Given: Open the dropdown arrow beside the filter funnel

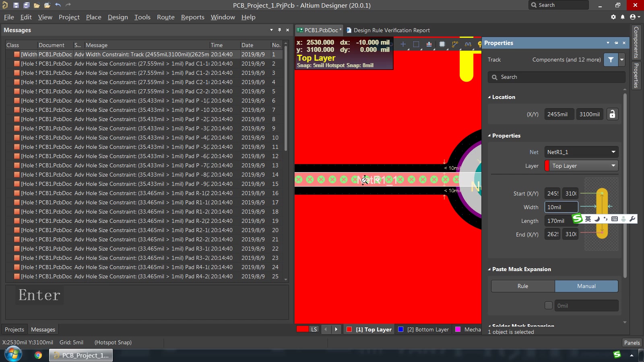Looking at the screenshot, I should click(622, 60).
